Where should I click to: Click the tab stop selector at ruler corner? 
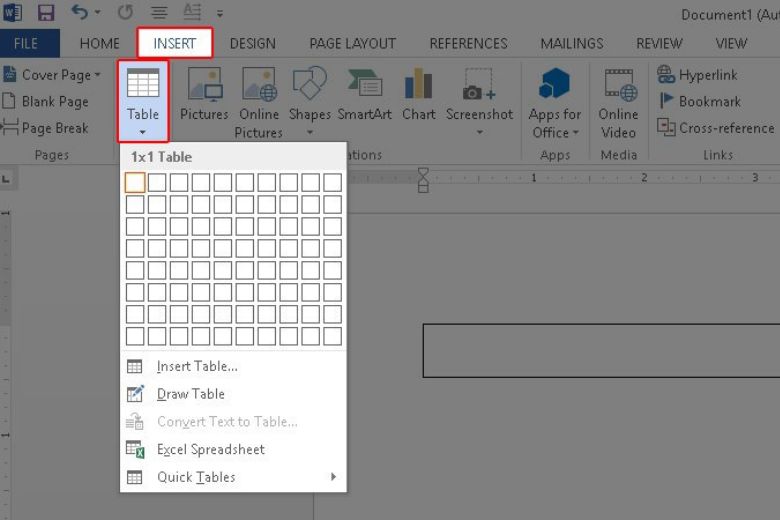[7, 179]
